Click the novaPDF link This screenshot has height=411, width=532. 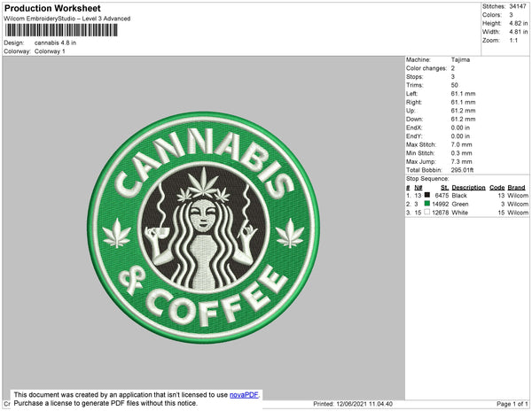244,395
